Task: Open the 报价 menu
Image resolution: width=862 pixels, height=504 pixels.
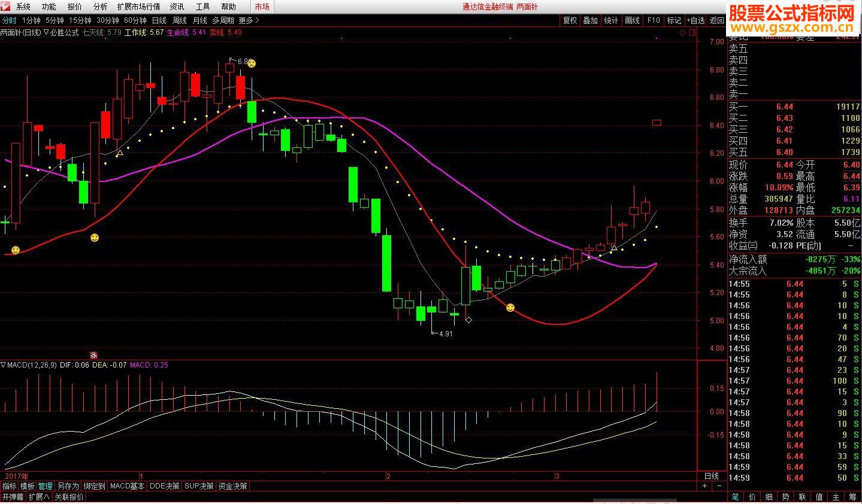Action: tap(75, 7)
